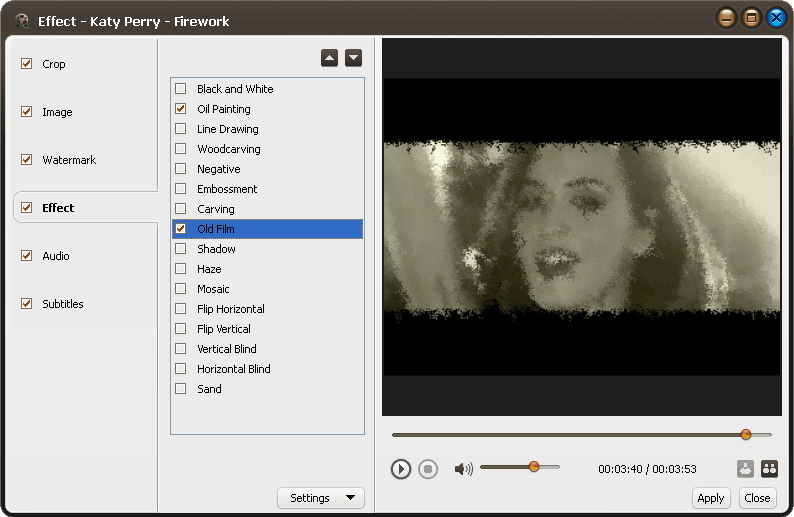794x517 pixels.
Task: Uncheck the Old Film effect
Action: [x=181, y=229]
